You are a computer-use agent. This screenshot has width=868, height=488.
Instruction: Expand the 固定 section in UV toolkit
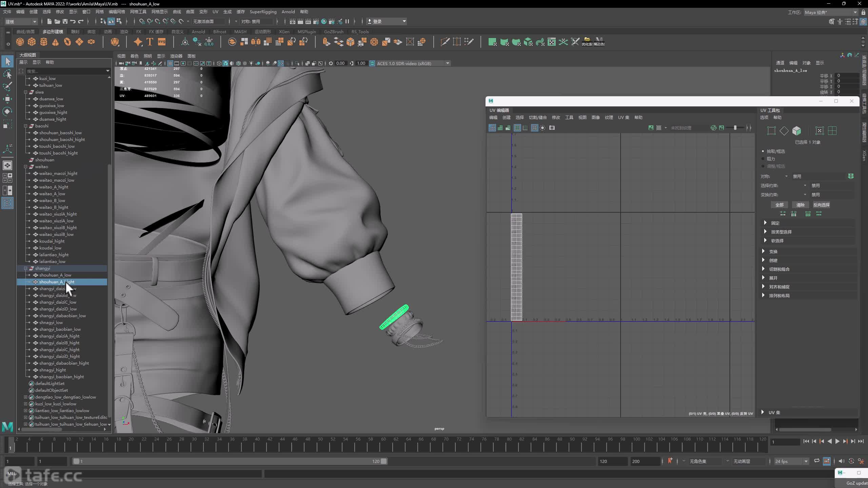[765, 223]
